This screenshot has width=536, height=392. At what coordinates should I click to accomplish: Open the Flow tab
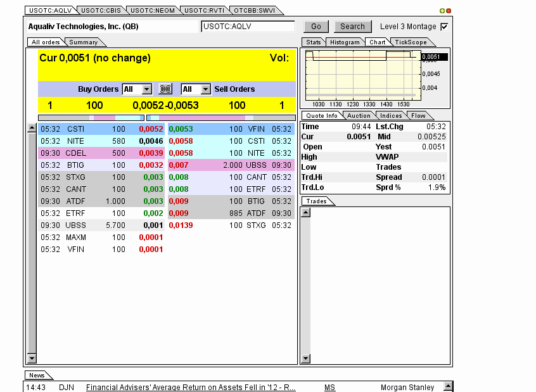coord(418,116)
